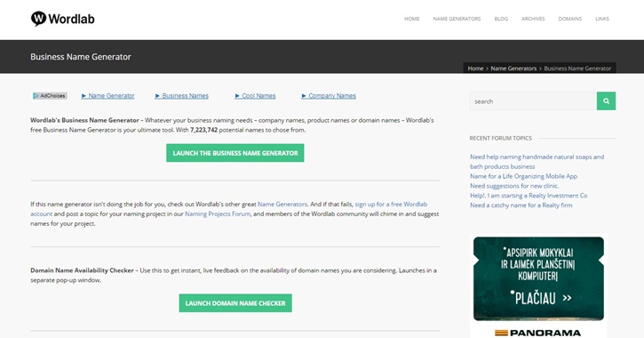Launch the Business Name Generator
The image size is (644, 338).
[235, 153]
